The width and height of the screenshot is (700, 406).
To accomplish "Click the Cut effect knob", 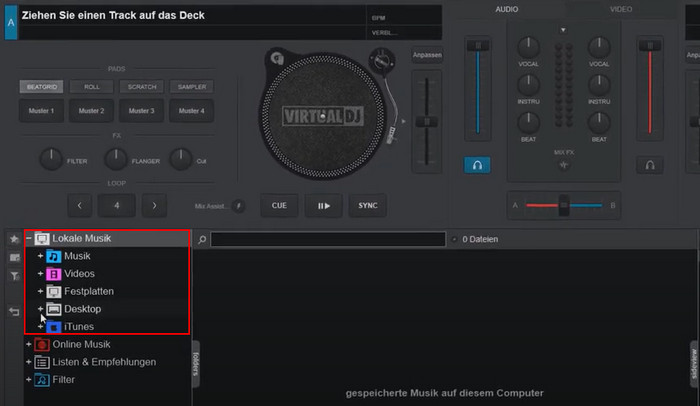I will click(x=180, y=159).
